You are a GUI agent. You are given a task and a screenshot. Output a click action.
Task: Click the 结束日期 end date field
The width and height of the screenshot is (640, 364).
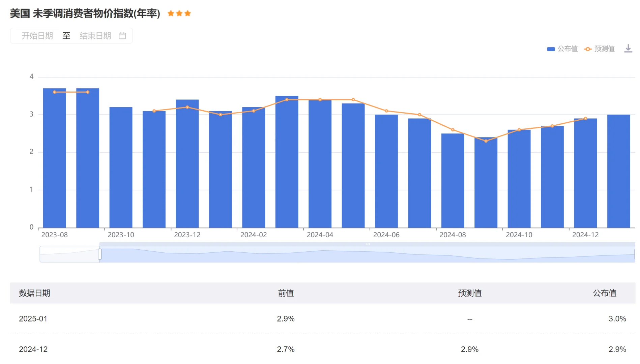tap(95, 36)
